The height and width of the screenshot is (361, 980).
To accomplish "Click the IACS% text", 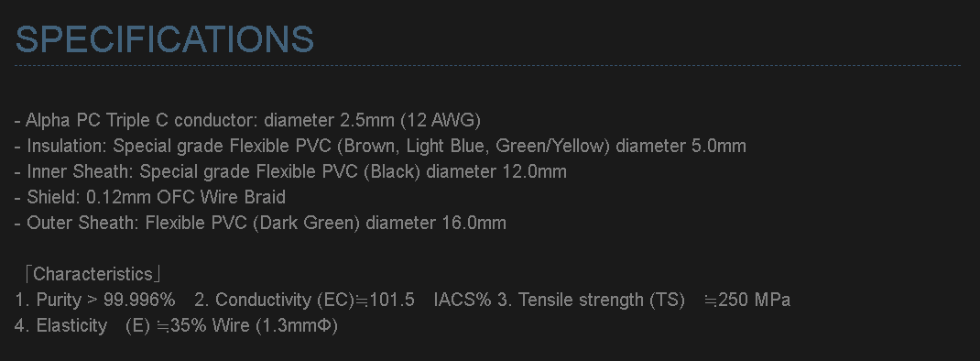I will pyautogui.click(x=463, y=300).
